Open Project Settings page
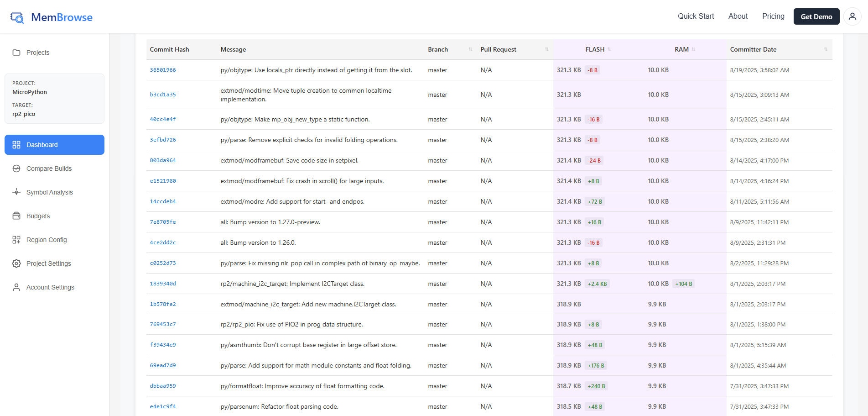This screenshot has width=868, height=416. pyautogui.click(x=54, y=263)
